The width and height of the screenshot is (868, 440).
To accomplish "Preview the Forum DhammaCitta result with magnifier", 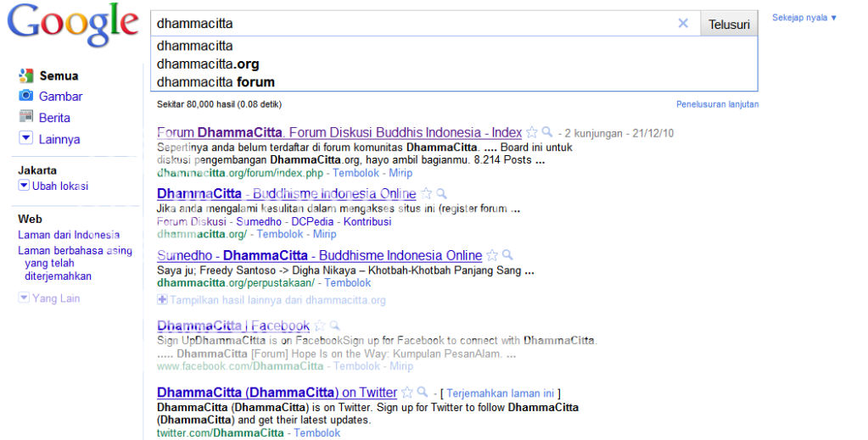I will click(x=547, y=132).
